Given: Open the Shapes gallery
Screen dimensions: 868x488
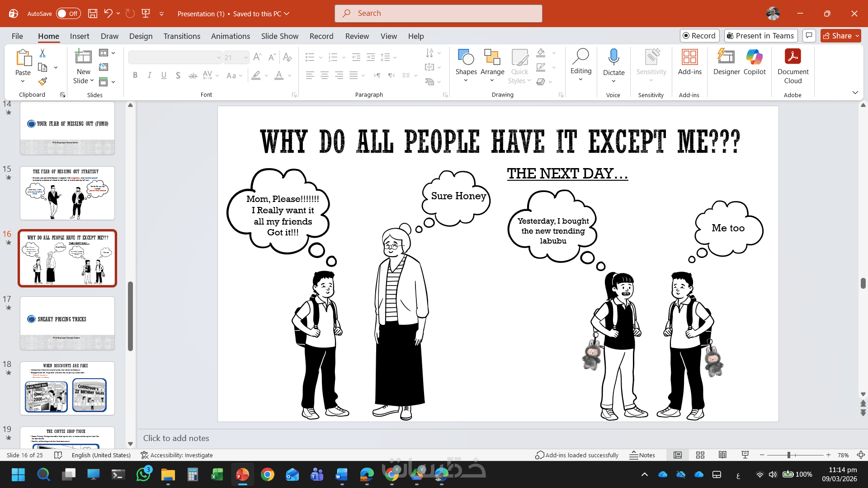Looking at the screenshot, I should [x=466, y=62].
